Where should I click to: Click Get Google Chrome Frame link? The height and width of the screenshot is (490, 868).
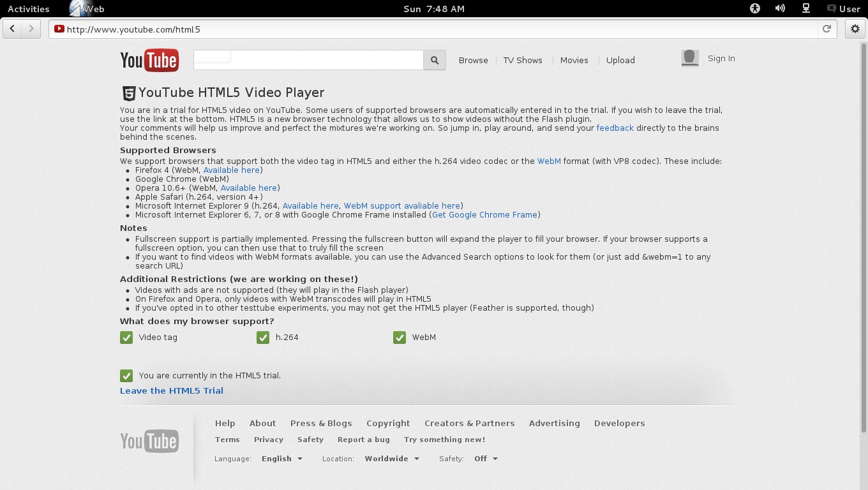[485, 214]
